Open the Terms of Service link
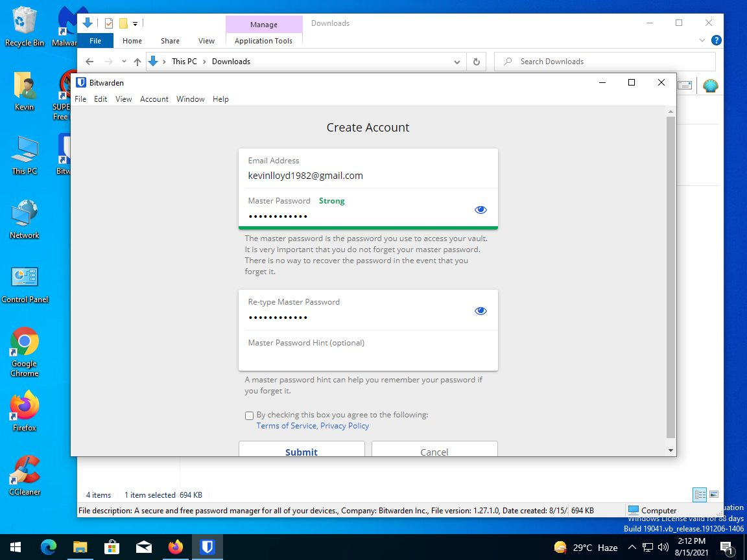 pyautogui.click(x=287, y=426)
